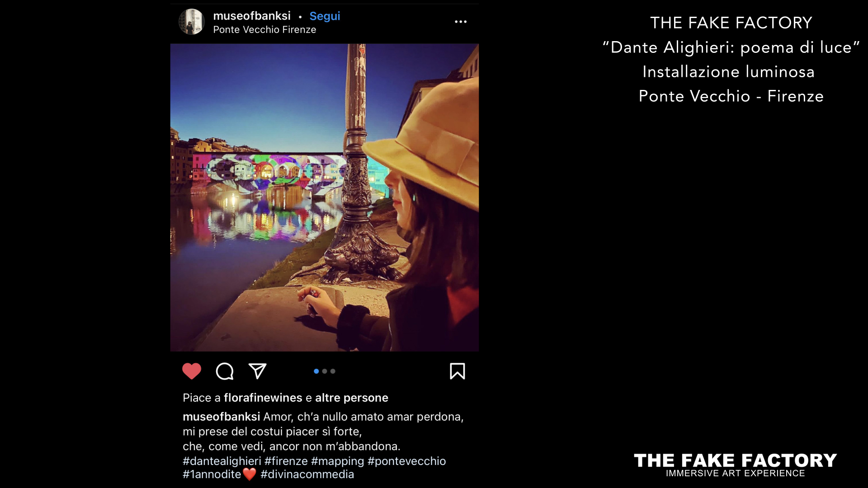This screenshot has height=488, width=868.
Task: Select the first blue carousel dot
Action: (x=316, y=371)
